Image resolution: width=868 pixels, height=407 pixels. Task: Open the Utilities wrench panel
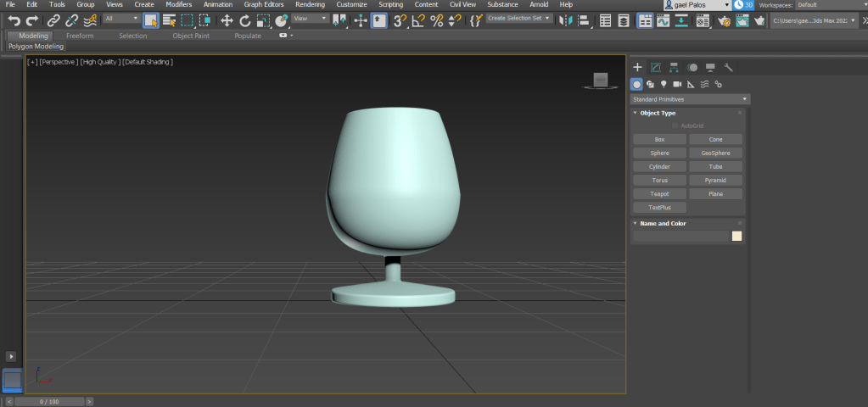pos(728,67)
